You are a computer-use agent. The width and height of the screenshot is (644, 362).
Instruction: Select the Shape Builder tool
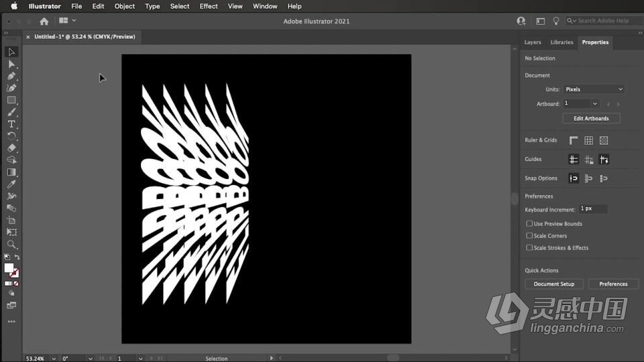pyautogui.click(x=11, y=160)
